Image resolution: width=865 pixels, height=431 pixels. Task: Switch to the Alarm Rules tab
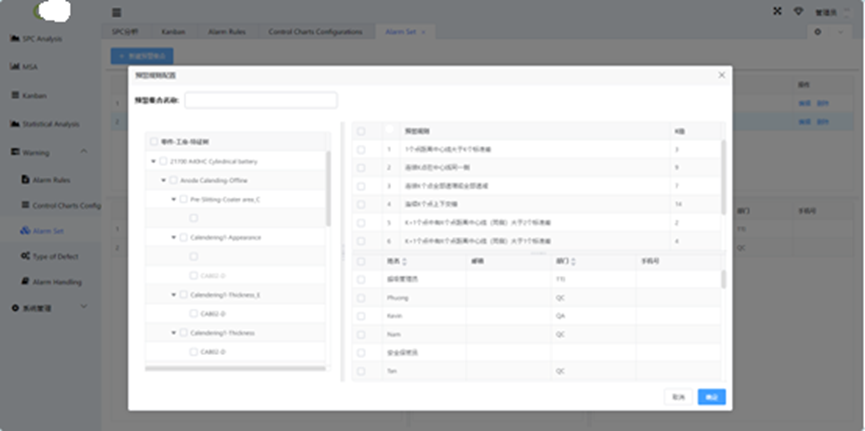pos(227,32)
